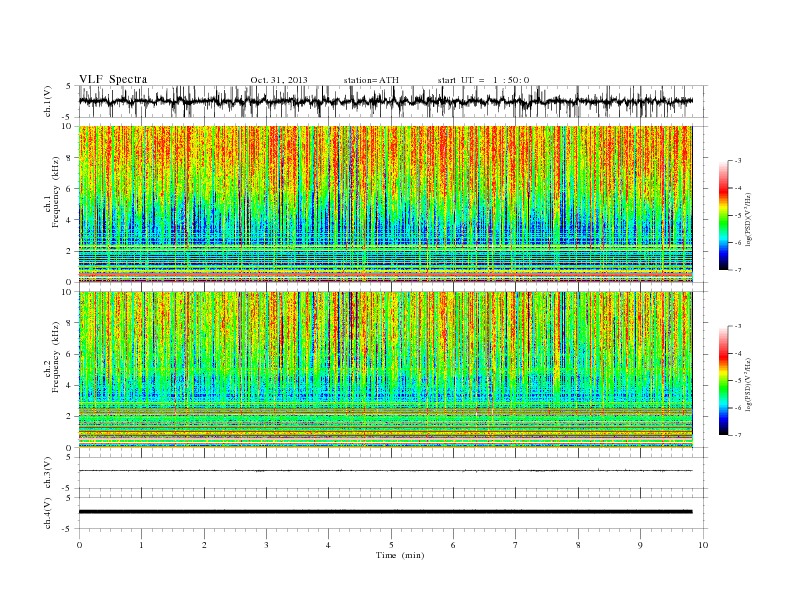Click the thick black ch.4 voltage trace
Viewport: 792px width, 612px height.
tap(385, 512)
